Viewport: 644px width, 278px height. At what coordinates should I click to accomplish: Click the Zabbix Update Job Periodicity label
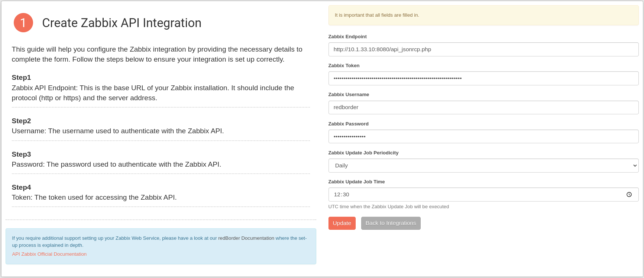pos(363,153)
